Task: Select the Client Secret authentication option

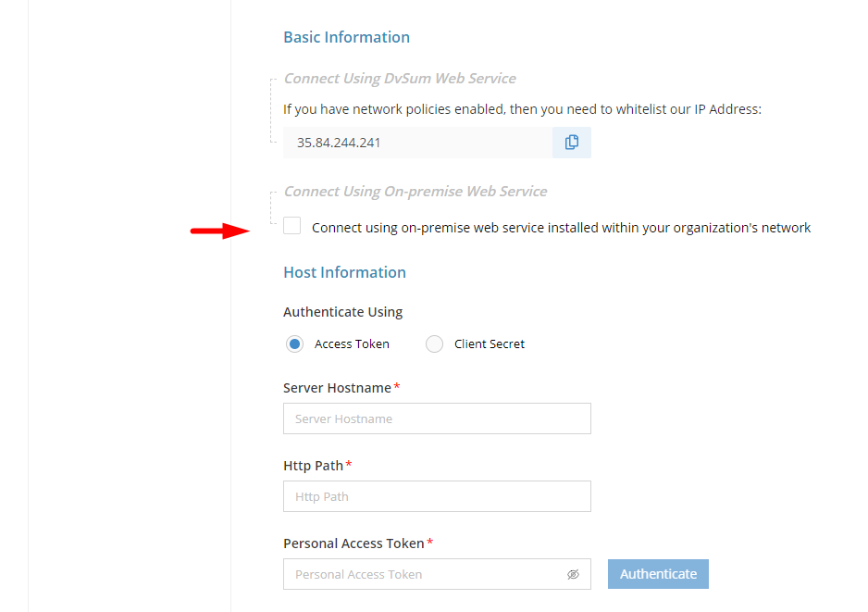Action: coord(434,343)
